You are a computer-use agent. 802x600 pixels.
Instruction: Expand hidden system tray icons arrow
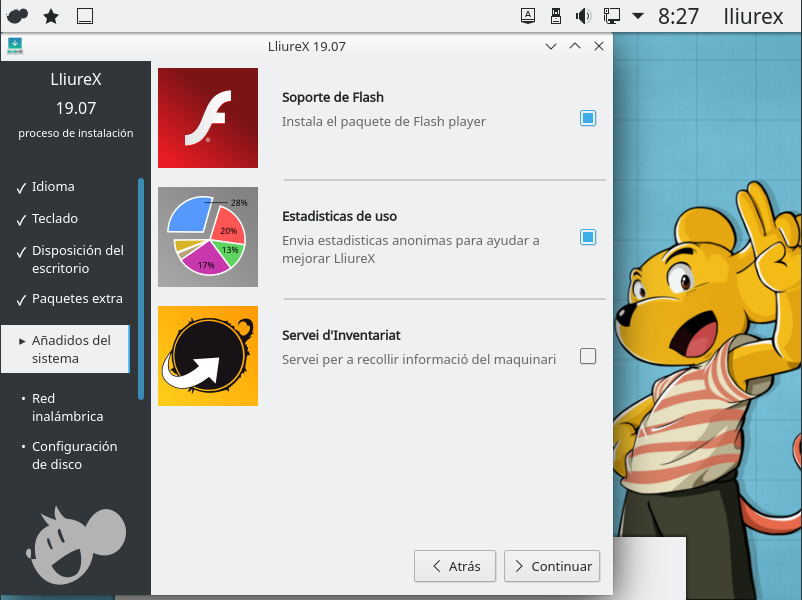click(x=638, y=16)
